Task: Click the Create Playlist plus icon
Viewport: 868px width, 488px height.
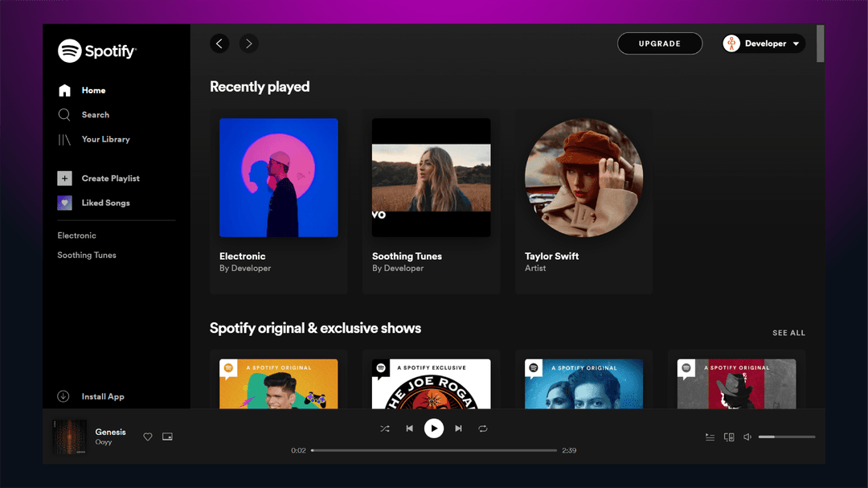Action: click(x=64, y=178)
